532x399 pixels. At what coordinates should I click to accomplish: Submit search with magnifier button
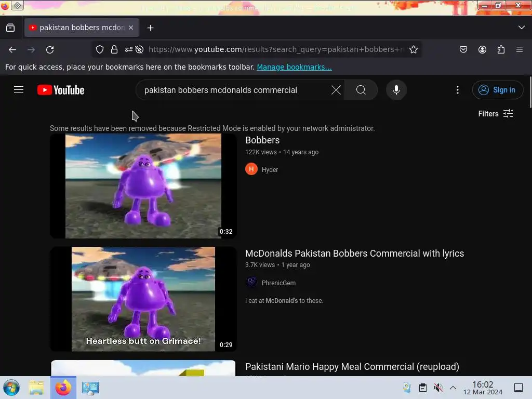[x=361, y=90]
